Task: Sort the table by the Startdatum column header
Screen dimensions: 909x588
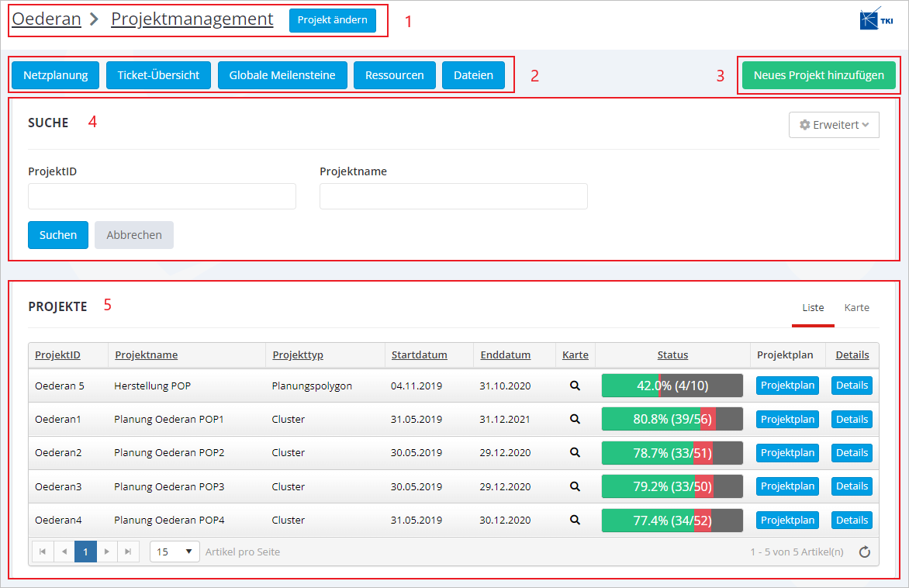Action: [419, 355]
